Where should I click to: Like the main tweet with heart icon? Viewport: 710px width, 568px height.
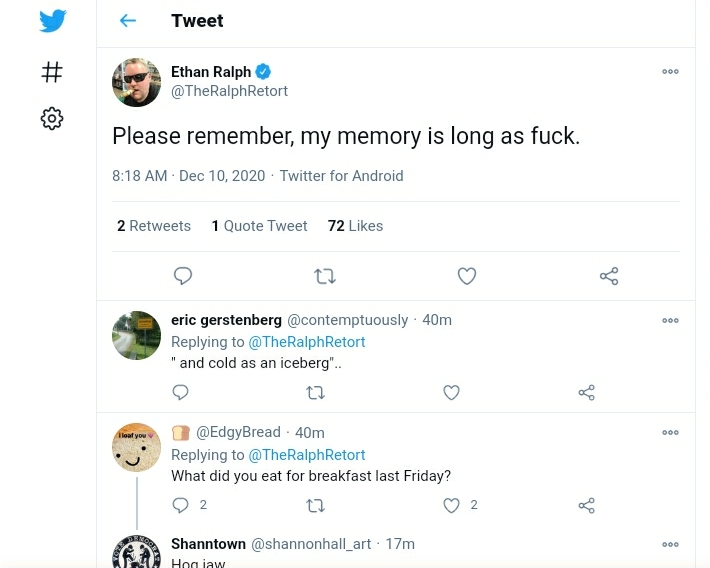pos(466,276)
